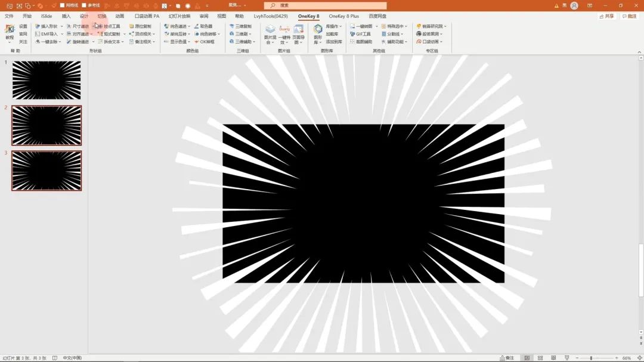This screenshot has width=644, height=362.
Task: Click 尺寸递进 size progression tool
Action: click(78, 26)
